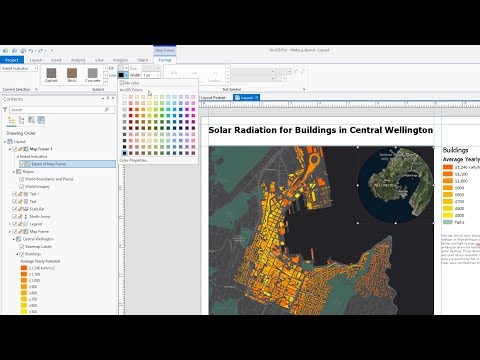The image size is (480, 360).
Task: Pick the black swatch in bottom palette row
Action: (124, 153)
